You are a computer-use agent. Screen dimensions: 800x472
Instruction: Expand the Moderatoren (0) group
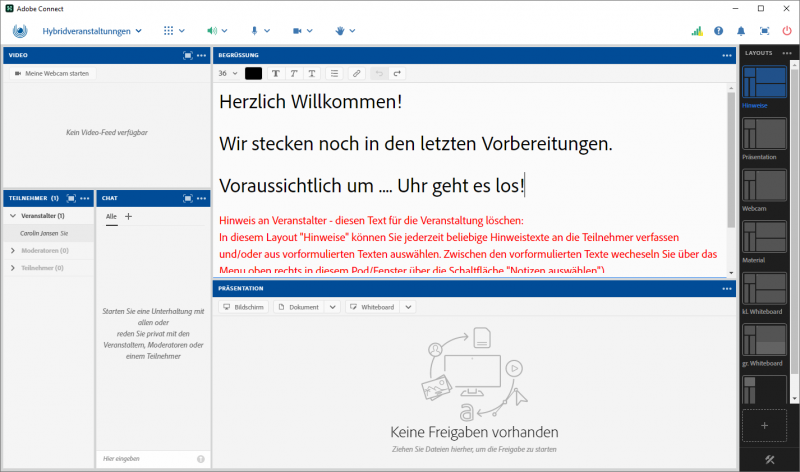[x=13, y=251]
